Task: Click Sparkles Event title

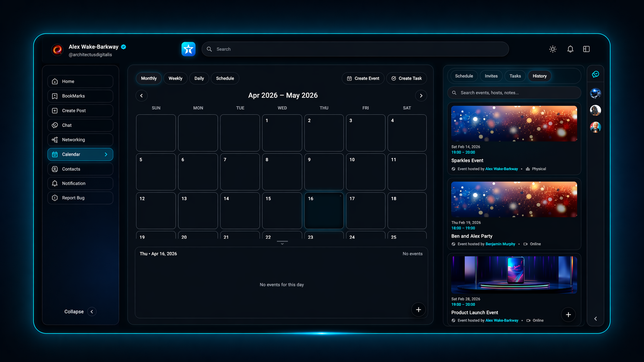Action: coord(467,160)
